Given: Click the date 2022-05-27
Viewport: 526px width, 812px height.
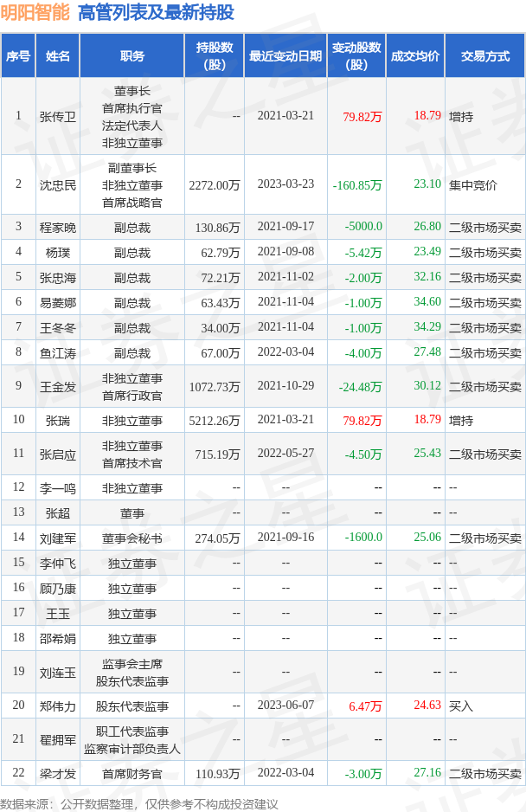Looking at the screenshot, I should 285,453.
